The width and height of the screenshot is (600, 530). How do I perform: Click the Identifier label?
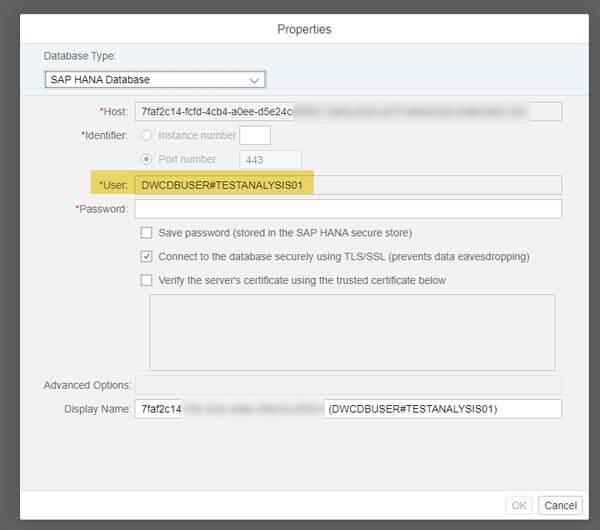[x=104, y=135]
